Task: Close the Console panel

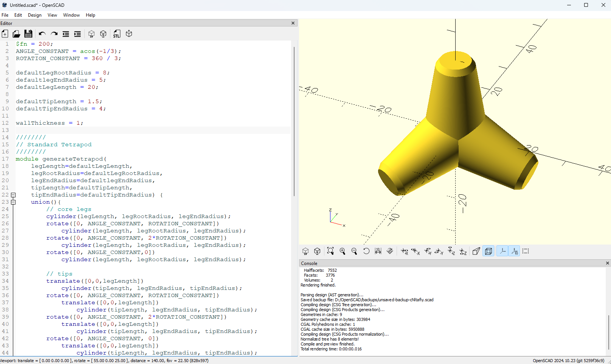Action: pos(608,263)
